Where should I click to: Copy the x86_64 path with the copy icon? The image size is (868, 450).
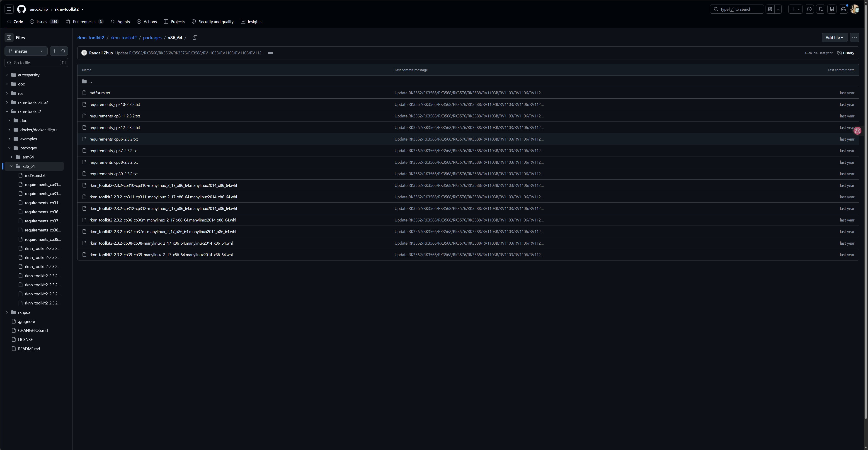195,37
